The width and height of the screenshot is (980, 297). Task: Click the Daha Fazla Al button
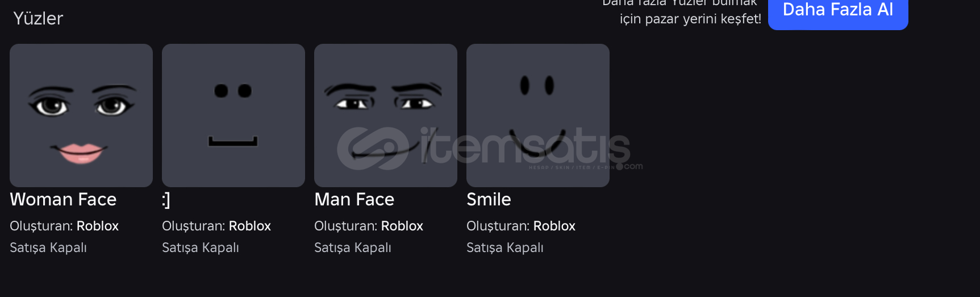[x=838, y=11]
